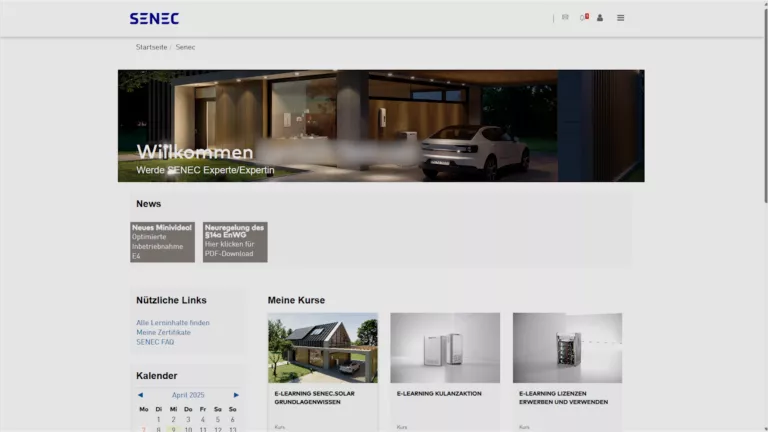Click E-Learning Kulanzaktion course title
The image size is (768, 432).
[439, 393]
